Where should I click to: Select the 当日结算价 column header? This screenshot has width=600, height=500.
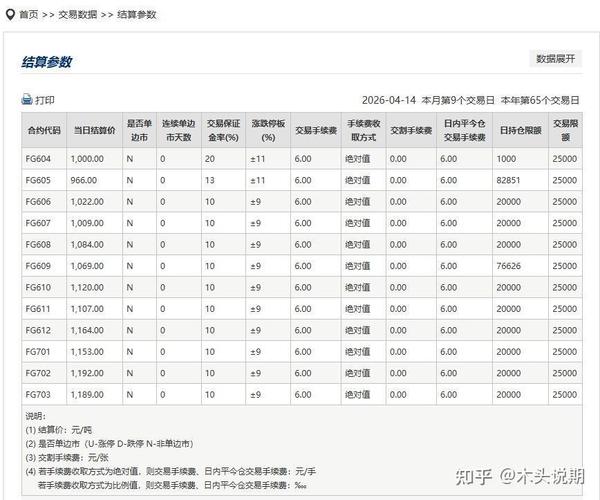pos(95,130)
